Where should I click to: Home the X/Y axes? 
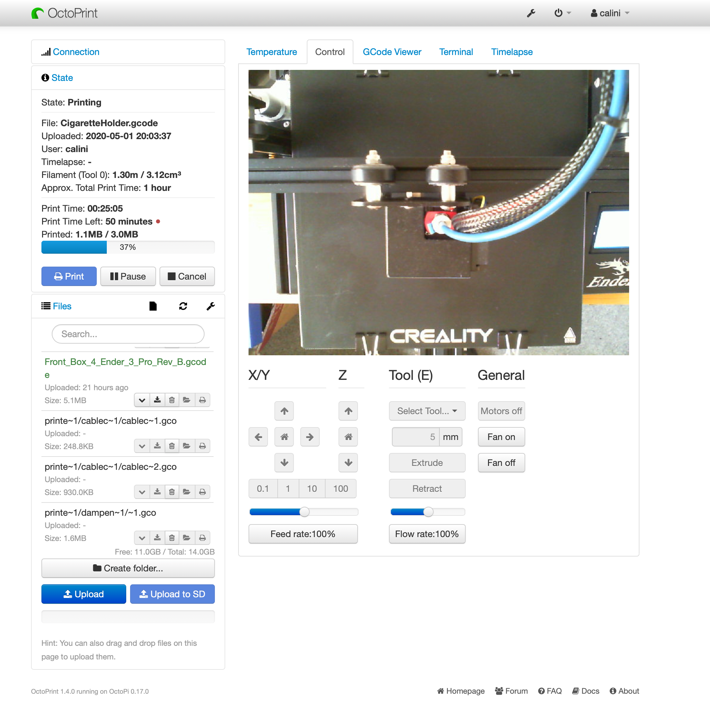[284, 437]
